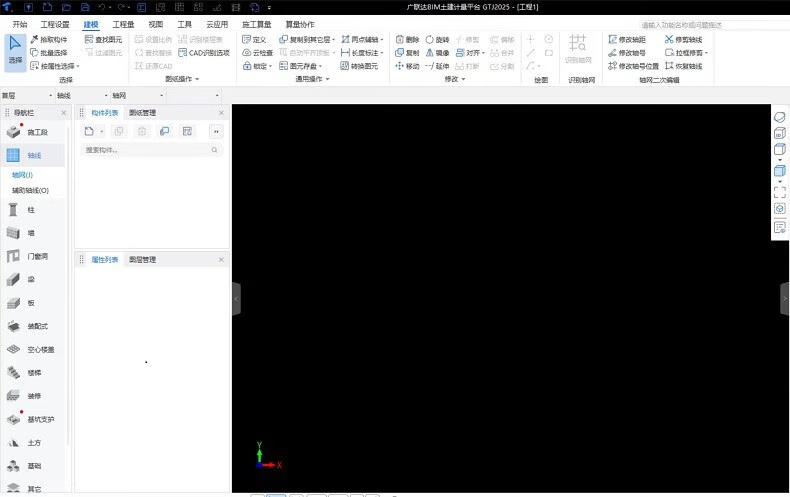The image size is (790, 497).
Task: Open the 视图 ribbon tab
Action: [x=156, y=24]
